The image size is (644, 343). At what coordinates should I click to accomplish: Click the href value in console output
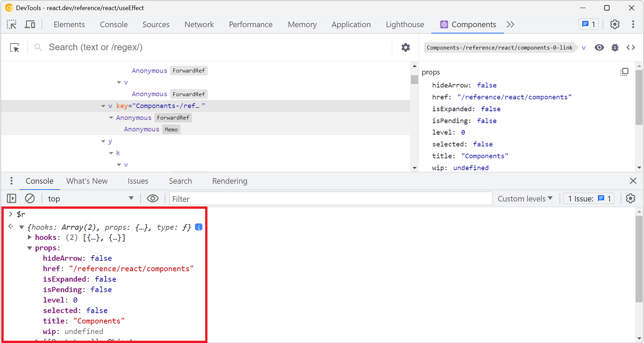click(132, 269)
